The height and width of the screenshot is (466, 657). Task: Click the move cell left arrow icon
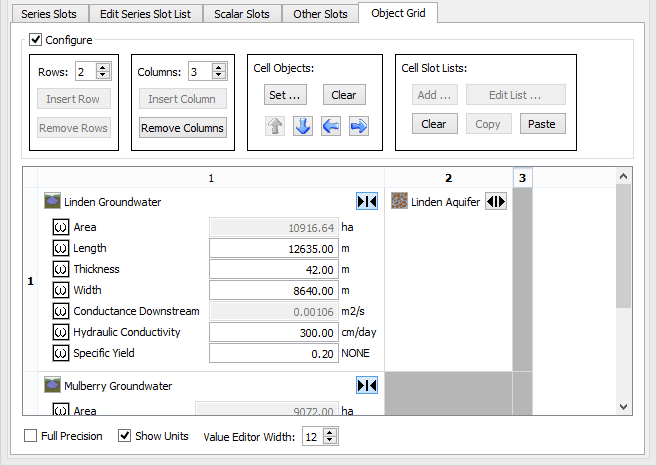pyautogui.click(x=331, y=126)
